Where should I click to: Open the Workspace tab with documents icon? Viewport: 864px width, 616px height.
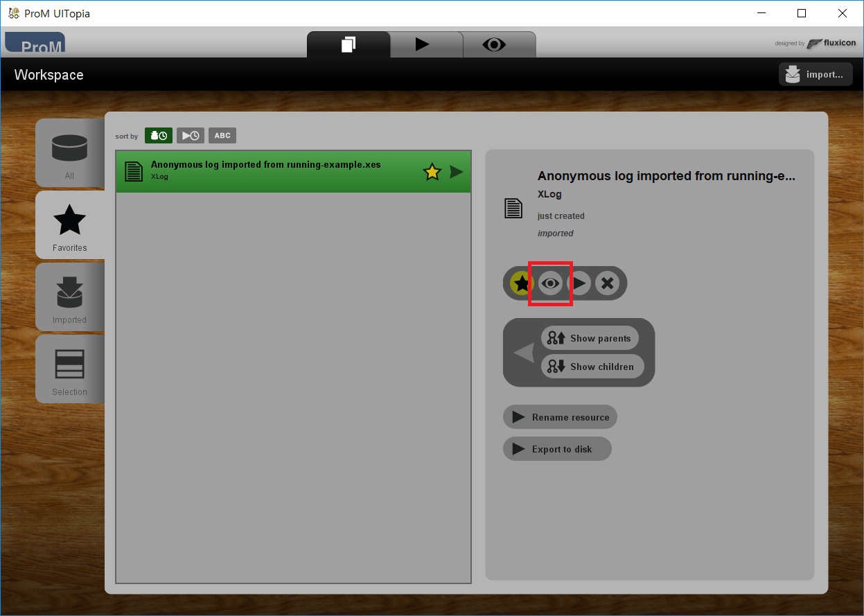tap(349, 44)
